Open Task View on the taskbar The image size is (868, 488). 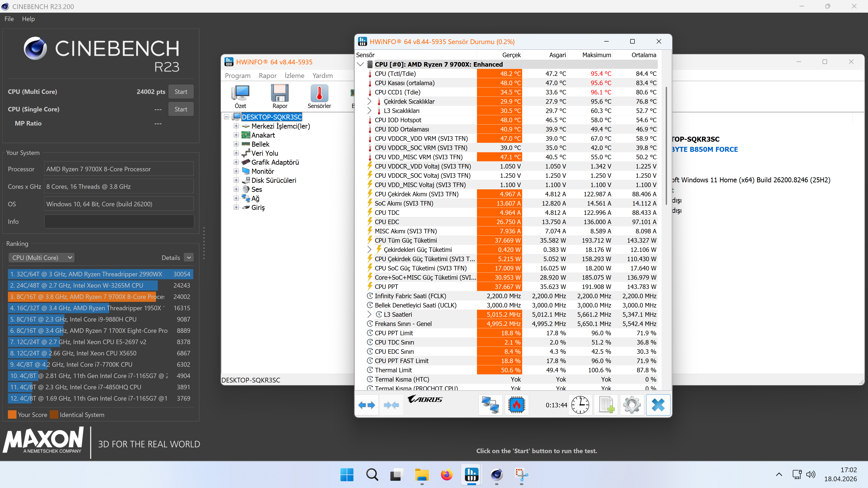pyautogui.click(x=397, y=475)
